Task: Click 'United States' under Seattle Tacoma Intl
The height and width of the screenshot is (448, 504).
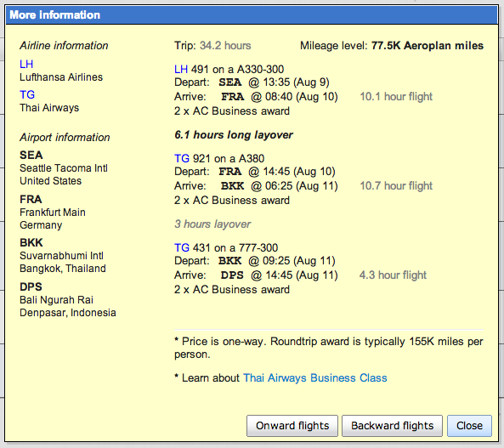Action: 50,181
